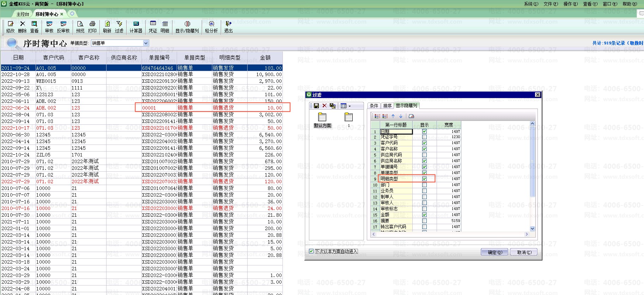Open the 窗口(W) menu
Image resolution: width=644 pixels, height=295 pixels.
pyautogui.click(x=610, y=4)
